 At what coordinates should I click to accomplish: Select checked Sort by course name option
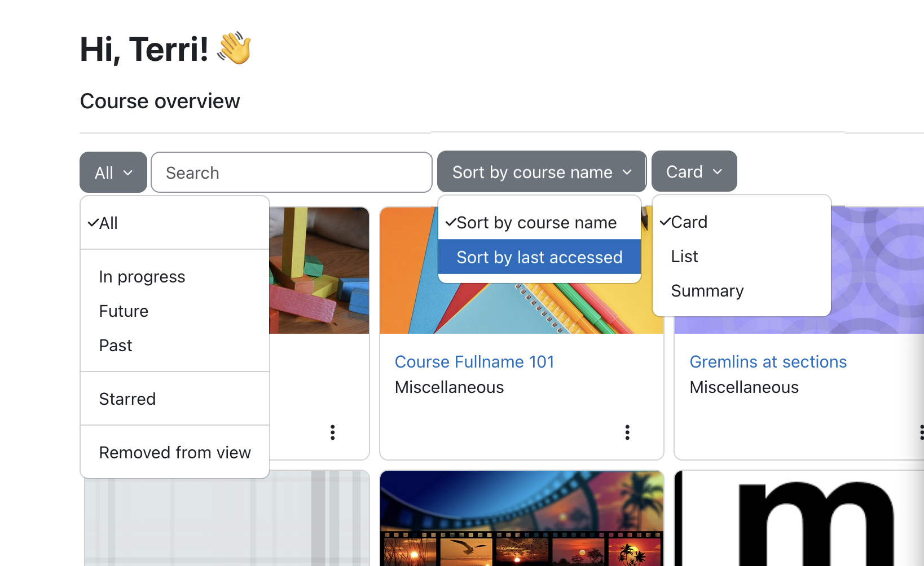point(539,223)
